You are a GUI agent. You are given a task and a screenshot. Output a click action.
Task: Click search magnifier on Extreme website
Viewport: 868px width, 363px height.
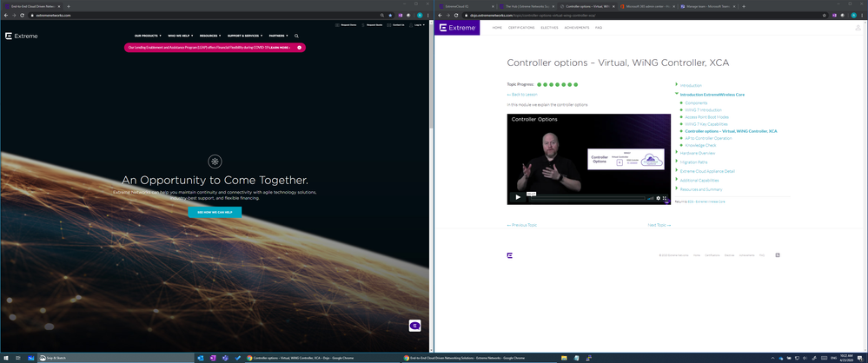coord(296,36)
